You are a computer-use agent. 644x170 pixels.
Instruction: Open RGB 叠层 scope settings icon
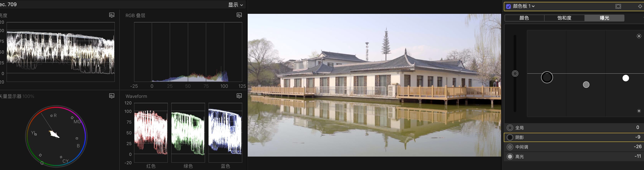pos(239,15)
